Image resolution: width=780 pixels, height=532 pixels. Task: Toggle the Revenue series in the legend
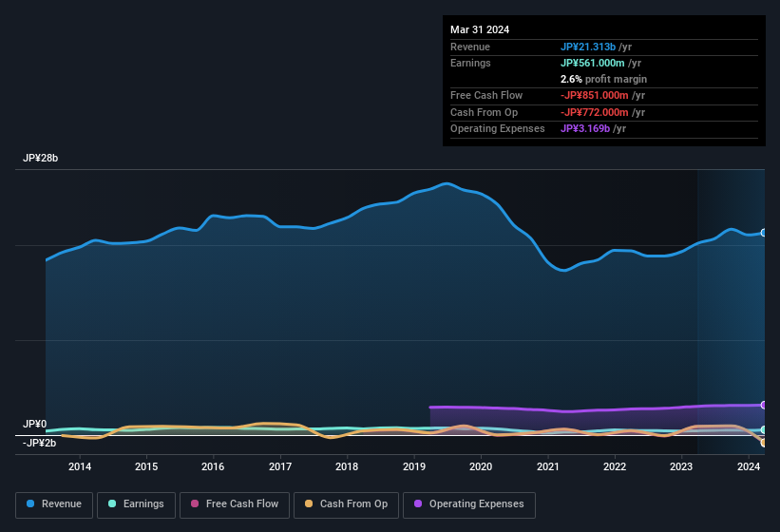click(53, 504)
